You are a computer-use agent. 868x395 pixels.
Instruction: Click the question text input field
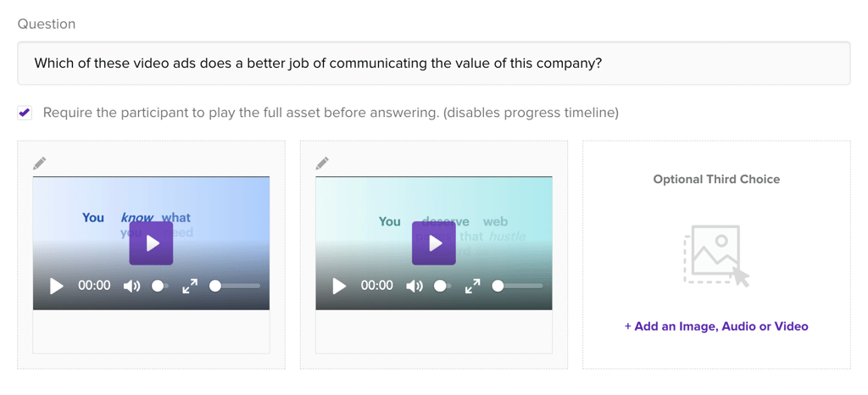click(x=433, y=63)
